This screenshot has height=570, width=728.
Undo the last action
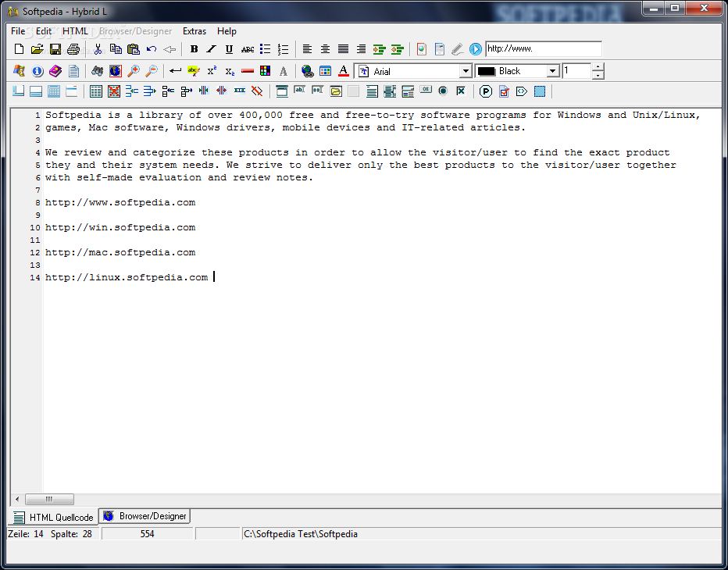click(x=152, y=48)
